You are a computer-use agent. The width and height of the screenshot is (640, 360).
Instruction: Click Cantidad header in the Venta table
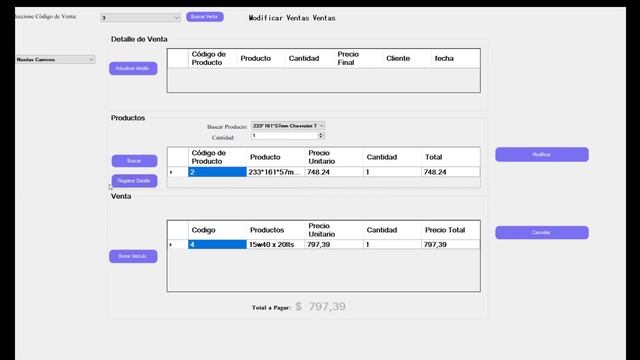(x=392, y=230)
